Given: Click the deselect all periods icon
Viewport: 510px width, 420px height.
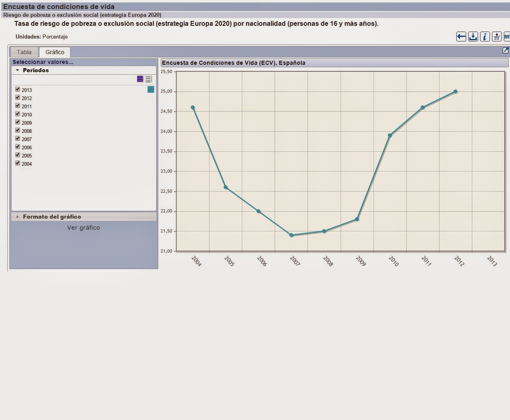Looking at the screenshot, I should point(148,79).
